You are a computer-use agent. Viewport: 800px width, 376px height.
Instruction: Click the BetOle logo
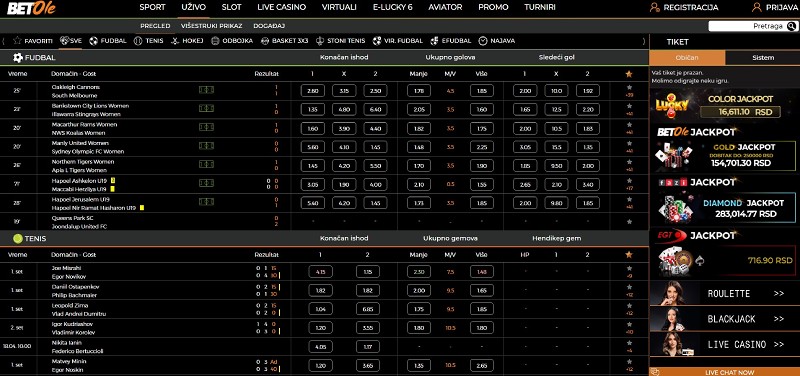coord(31,8)
